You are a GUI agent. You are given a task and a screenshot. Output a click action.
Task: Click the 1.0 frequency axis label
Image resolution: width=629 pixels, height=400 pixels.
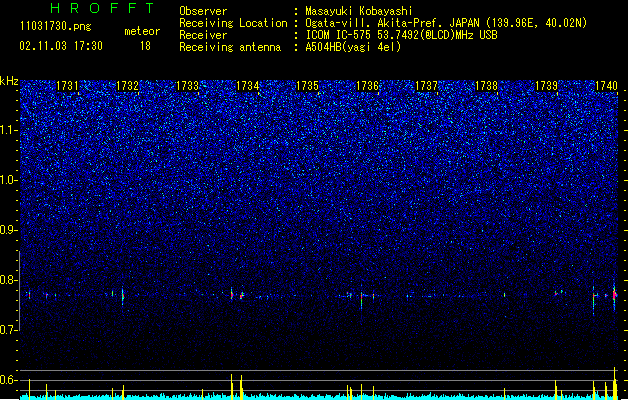point(9,180)
